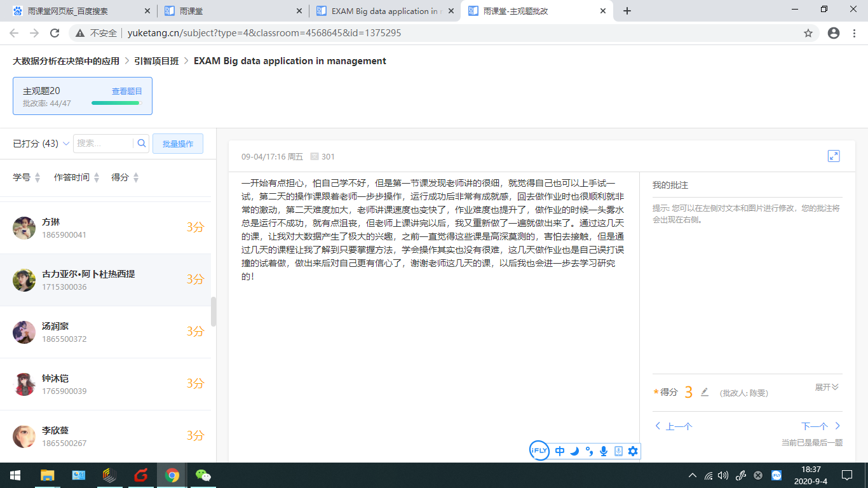The image size is (868, 488).
Task: Expand the score section via 展开
Action: point(827,387)
